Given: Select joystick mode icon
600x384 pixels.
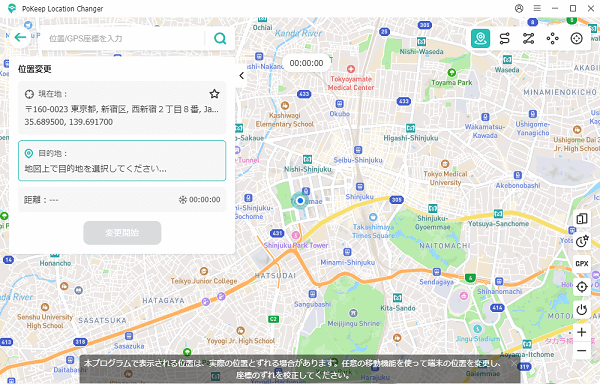Looking at the screenshot, I should click(576, 38).
